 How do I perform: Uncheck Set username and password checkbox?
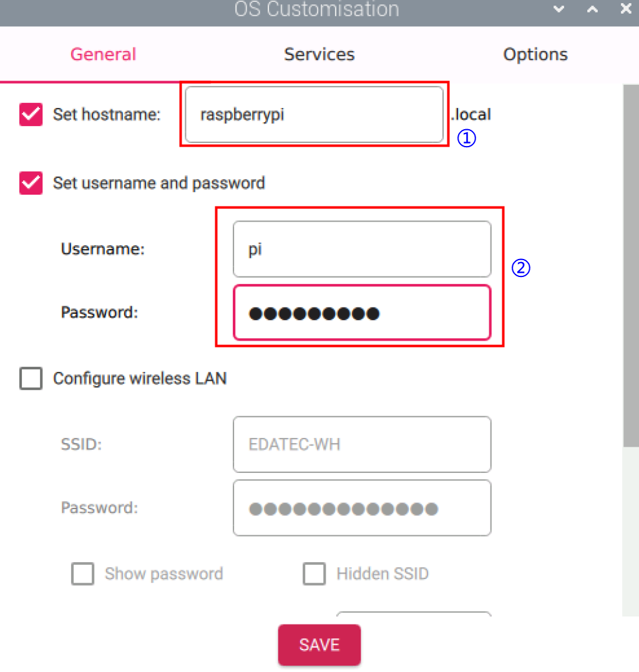[x=31, y=183]
